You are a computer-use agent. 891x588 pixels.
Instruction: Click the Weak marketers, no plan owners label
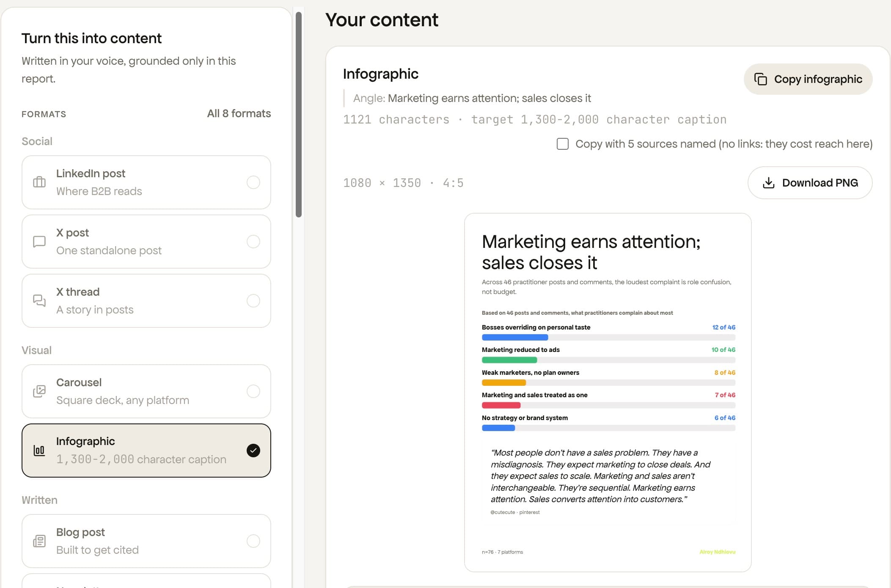click(x=531, y=373)
